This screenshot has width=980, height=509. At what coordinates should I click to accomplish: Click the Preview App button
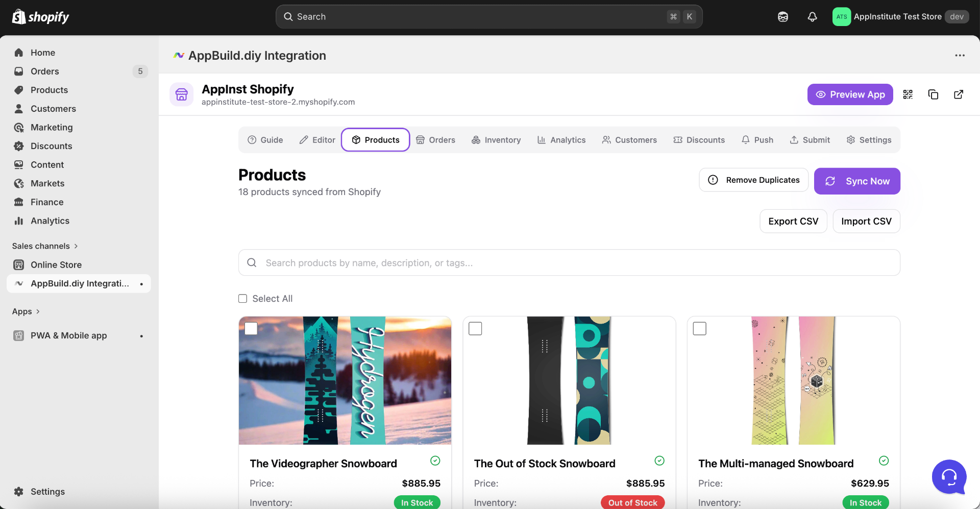point(850,94)
